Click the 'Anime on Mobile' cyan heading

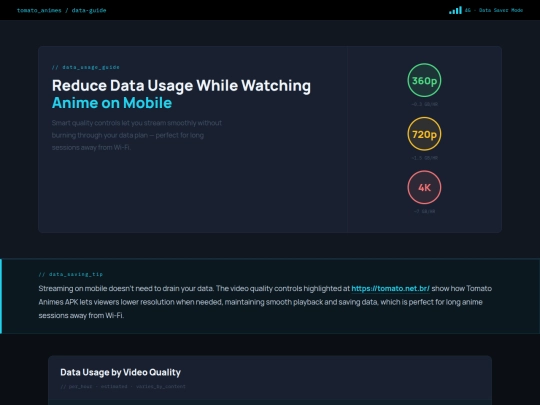(x=112, y=103)
